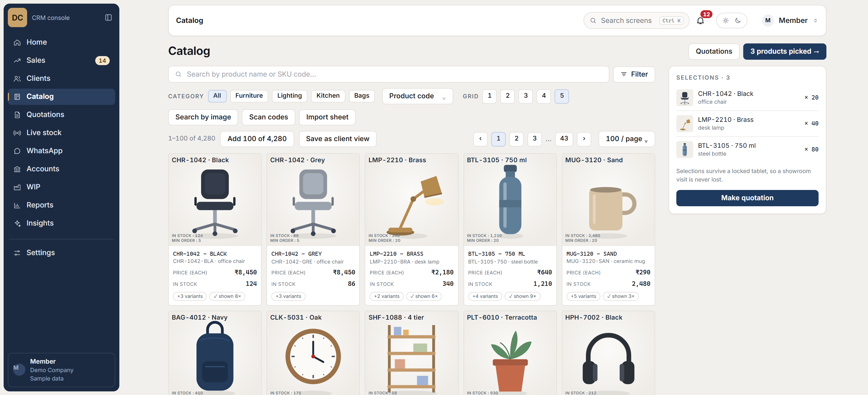The width and height of the screenshot is (868, 395).
Task: Filter by Bags category
Action: point(362,96)
